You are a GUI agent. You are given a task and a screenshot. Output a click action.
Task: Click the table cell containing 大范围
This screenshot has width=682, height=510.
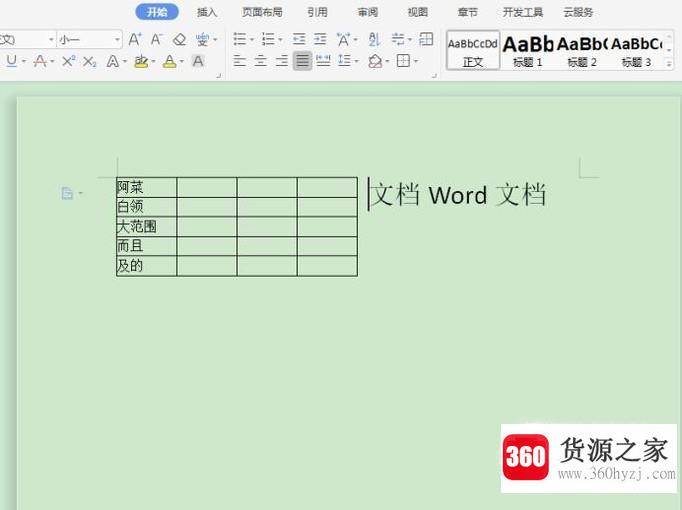pos(147,227)
